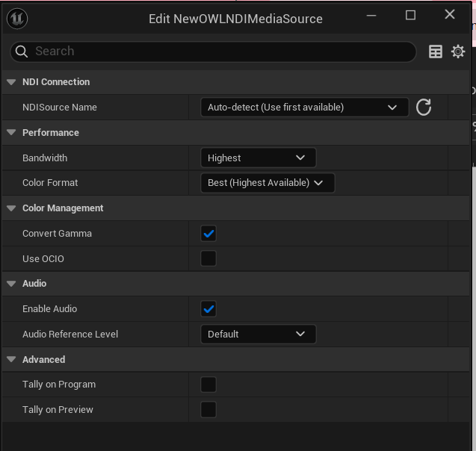Click the Unreal Engine logo icon
This screenshot has width=476, height=451.
17,19
